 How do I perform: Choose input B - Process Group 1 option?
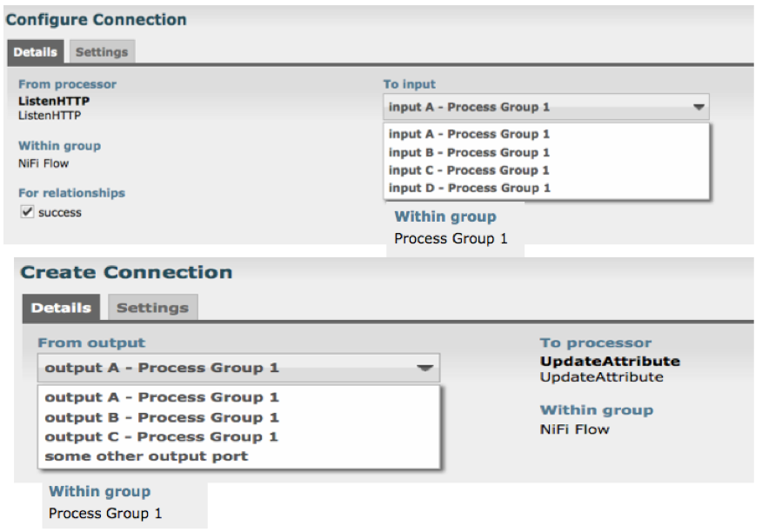coord(469,152)
